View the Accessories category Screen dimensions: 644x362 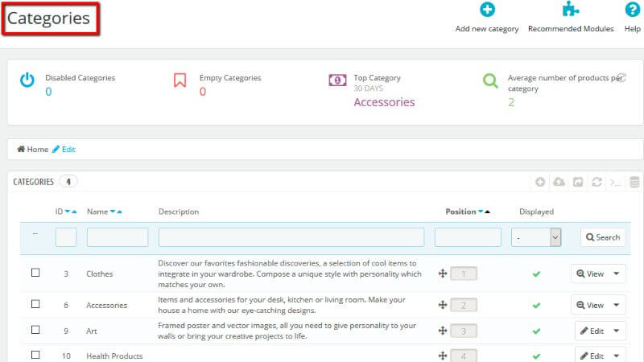590,305
